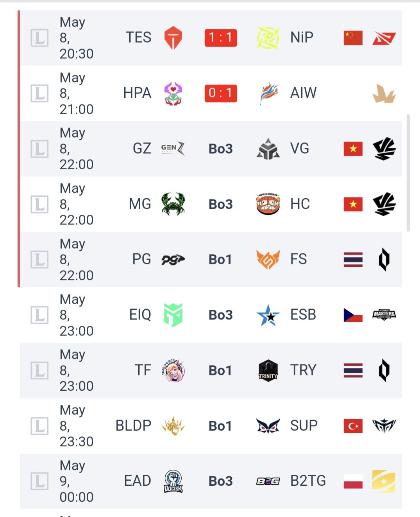Open the 0:1 HPA vs AIW score
420x517 pixels.
click(221, 93)
